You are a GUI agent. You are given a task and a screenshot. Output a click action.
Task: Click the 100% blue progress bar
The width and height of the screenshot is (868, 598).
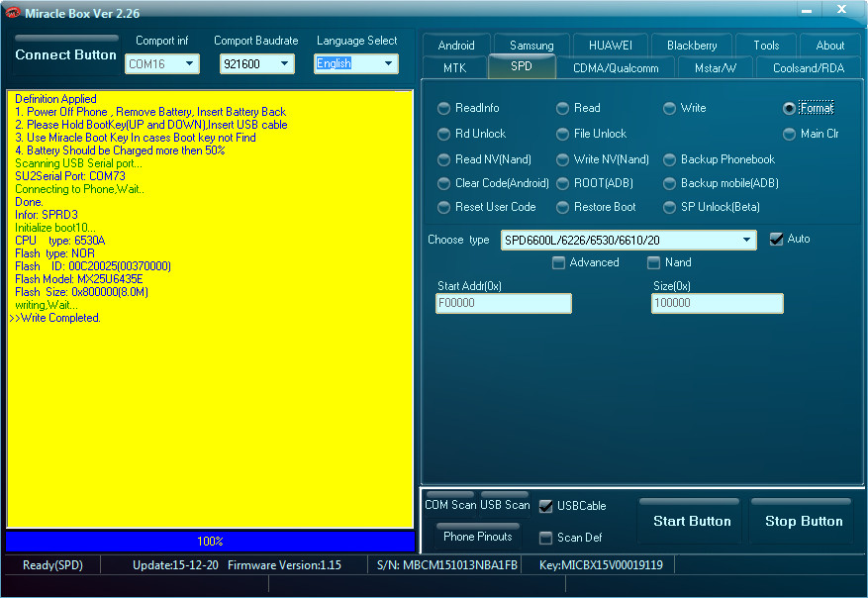[211, 542]
